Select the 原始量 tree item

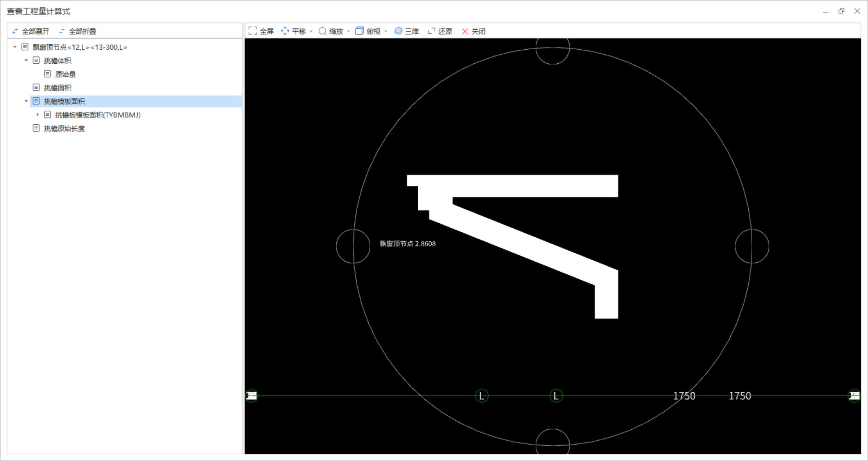click(65, 74)
